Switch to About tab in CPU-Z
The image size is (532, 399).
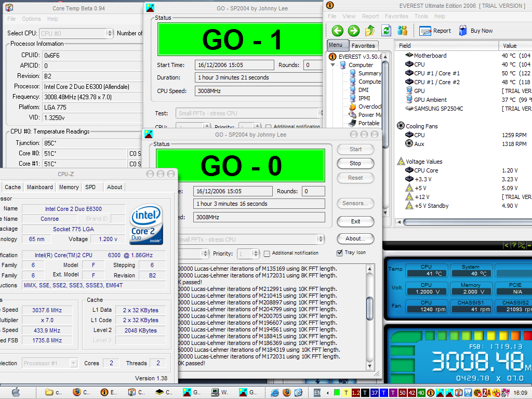tap(115, 187)
